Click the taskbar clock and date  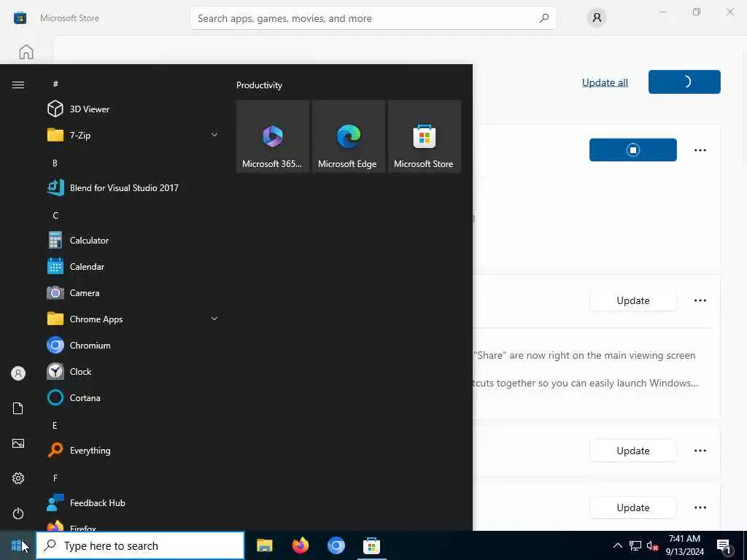click(684, 545)
